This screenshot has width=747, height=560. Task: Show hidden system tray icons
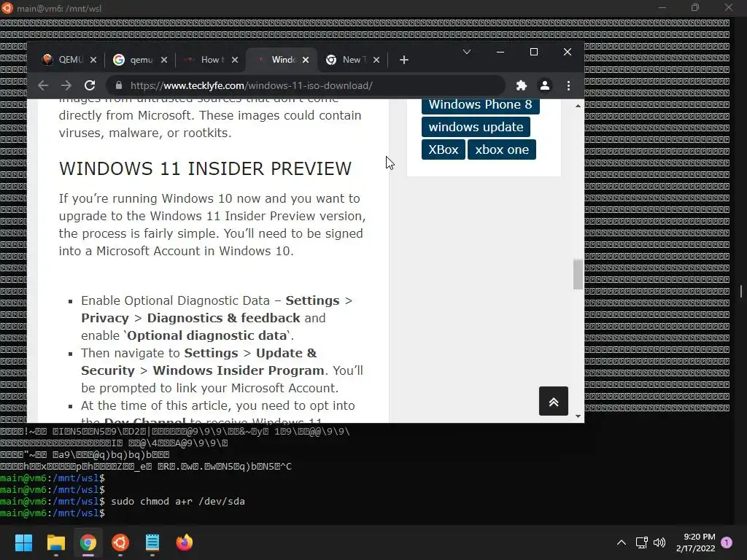tap(622, 542)
